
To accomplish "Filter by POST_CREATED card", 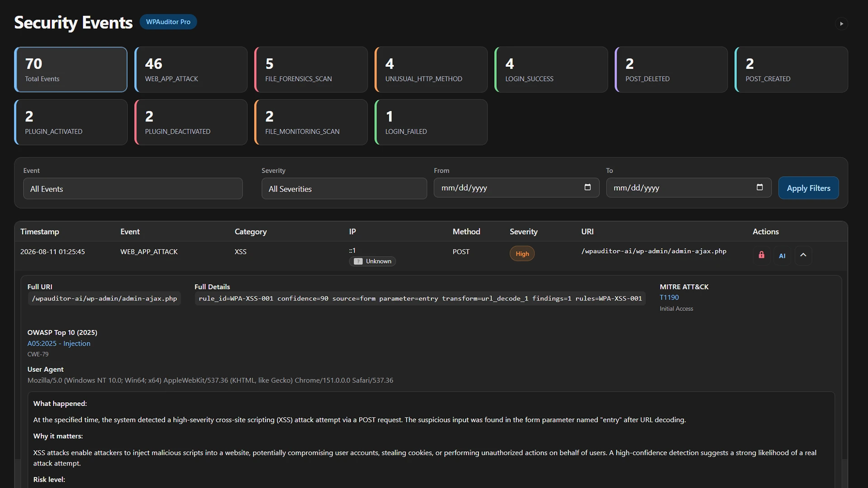I will [x=791, y=70].
